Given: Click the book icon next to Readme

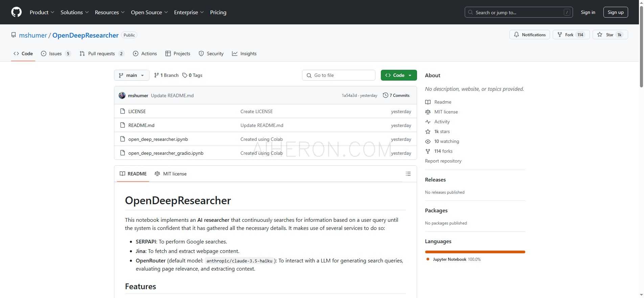Looking at the screenshot, I should (x=428, y=102).
